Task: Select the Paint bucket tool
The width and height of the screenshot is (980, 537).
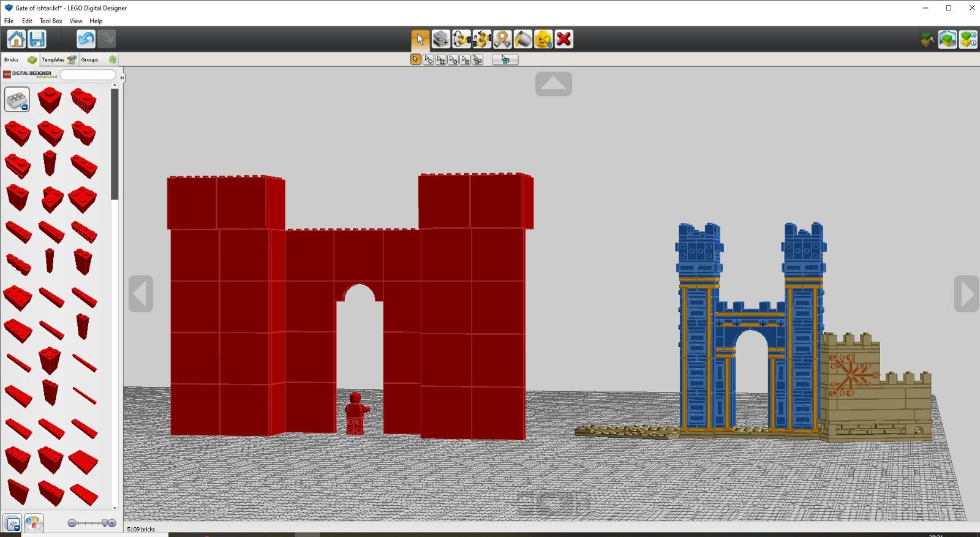Action: 522,39
